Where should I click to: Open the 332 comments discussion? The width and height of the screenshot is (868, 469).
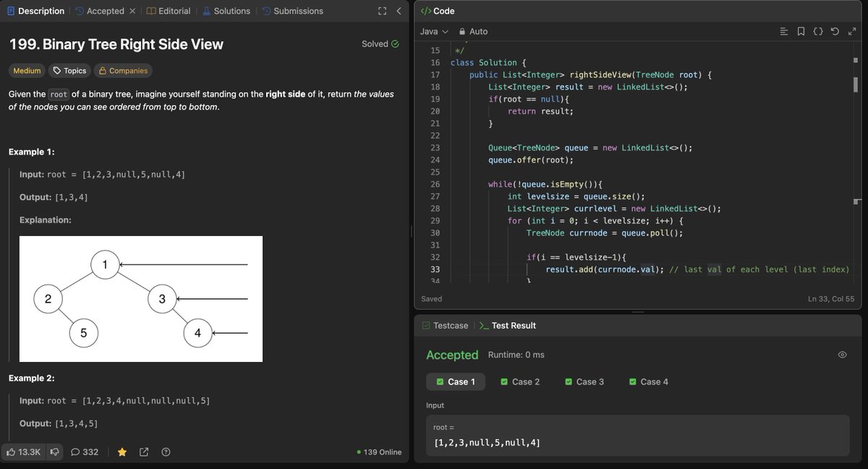click(85, 452)
